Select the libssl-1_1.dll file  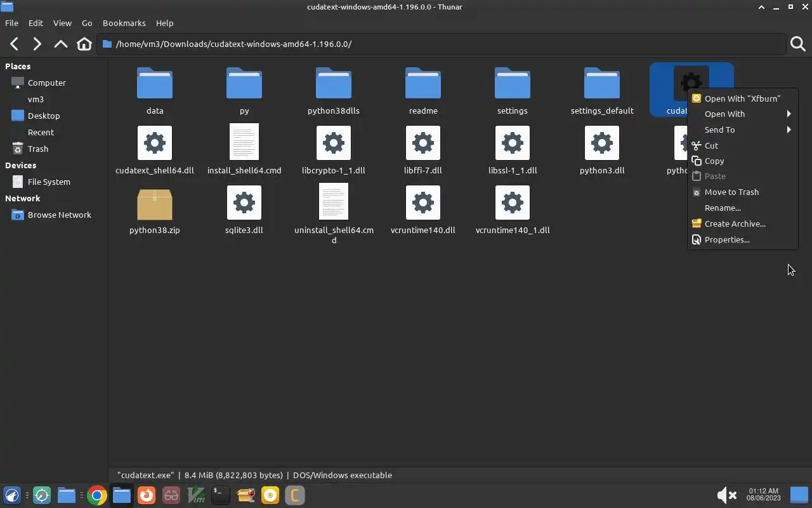513,150
